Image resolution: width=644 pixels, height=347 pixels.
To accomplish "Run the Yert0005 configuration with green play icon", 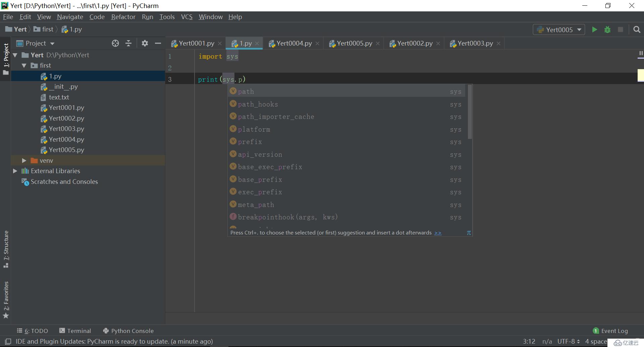I will (594, 29).
